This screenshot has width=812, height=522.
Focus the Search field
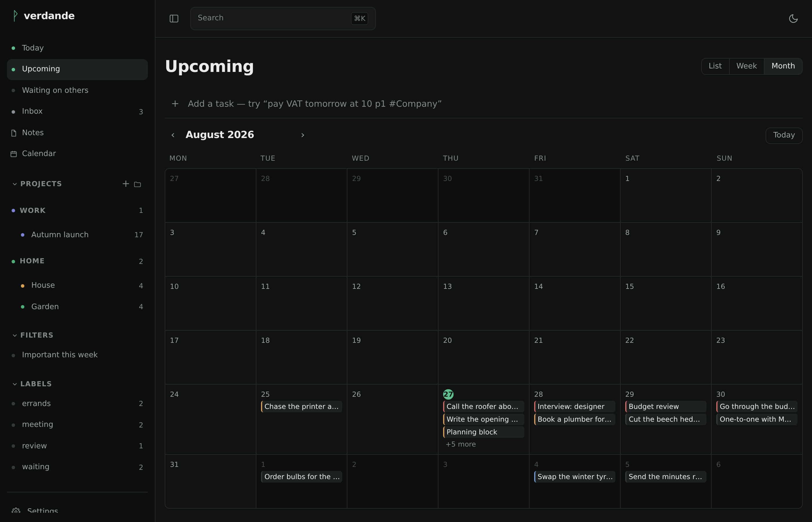[283, 18]
